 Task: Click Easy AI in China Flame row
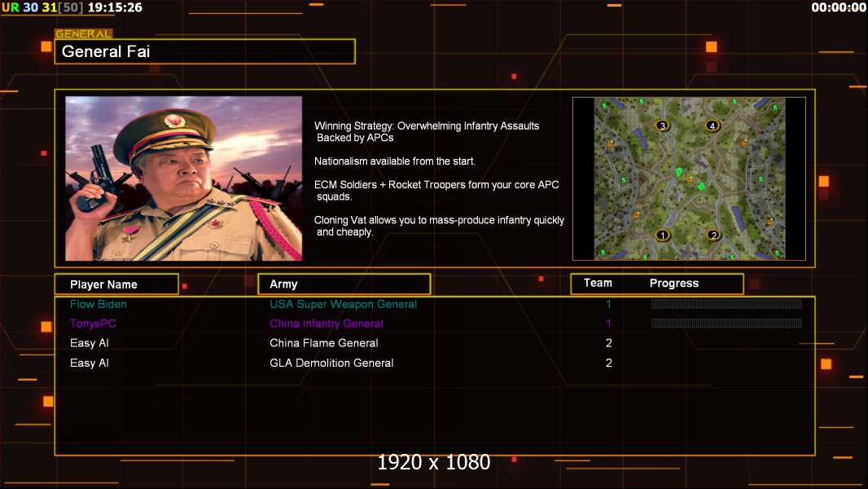point(90,343)
